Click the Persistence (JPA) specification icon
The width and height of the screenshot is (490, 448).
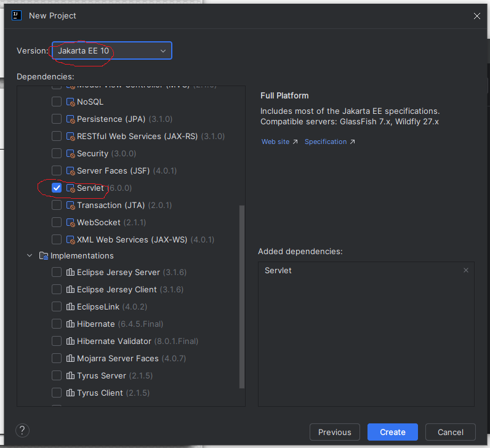tap(70, 119)
